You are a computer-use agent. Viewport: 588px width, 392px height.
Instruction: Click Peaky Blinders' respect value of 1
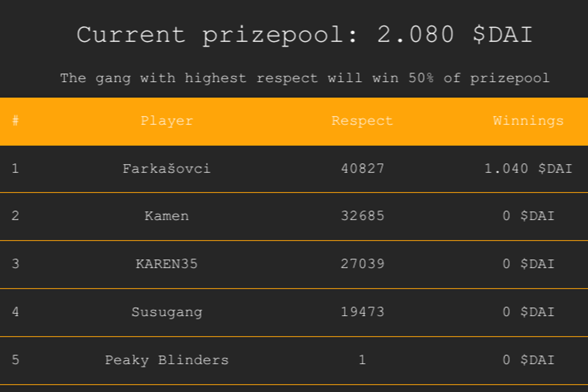pos(363,360)
